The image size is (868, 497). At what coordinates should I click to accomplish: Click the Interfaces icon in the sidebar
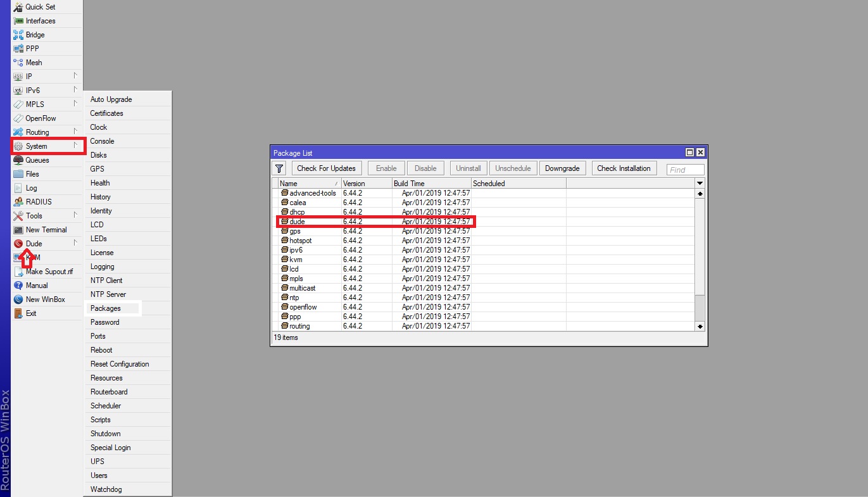(19, 20)
